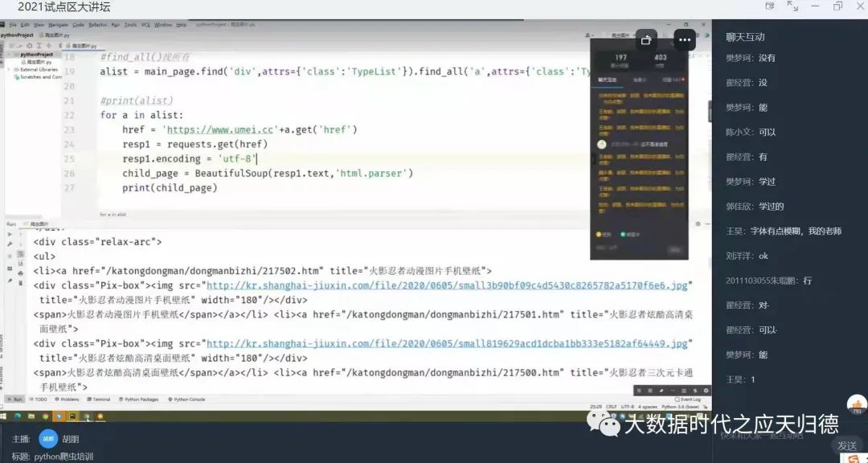Open the 4 spaces indent selector
Viewport: 868px width, 463px height.
648,407
